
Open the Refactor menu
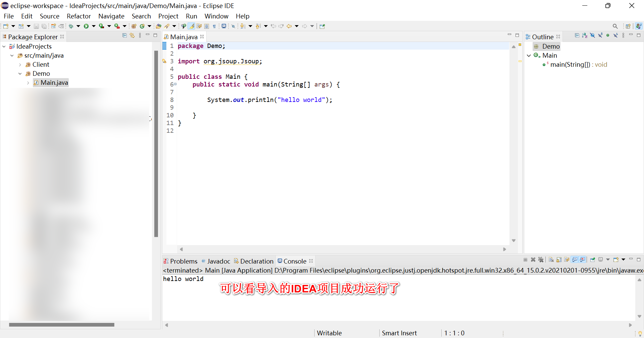[79, 16]
